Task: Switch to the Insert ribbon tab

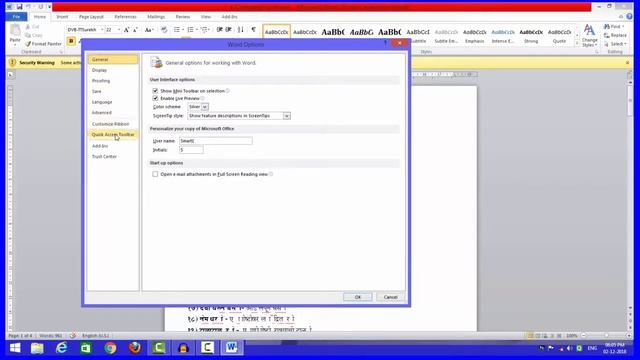Action: point(62,17)
